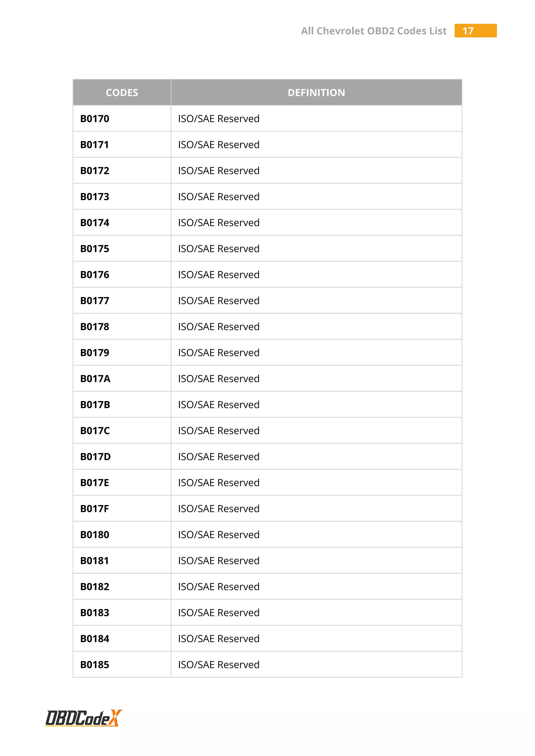This screenshot has height=756, width=535.
Task: Click the OBDCodeX logo
Action: coord(83,718)
